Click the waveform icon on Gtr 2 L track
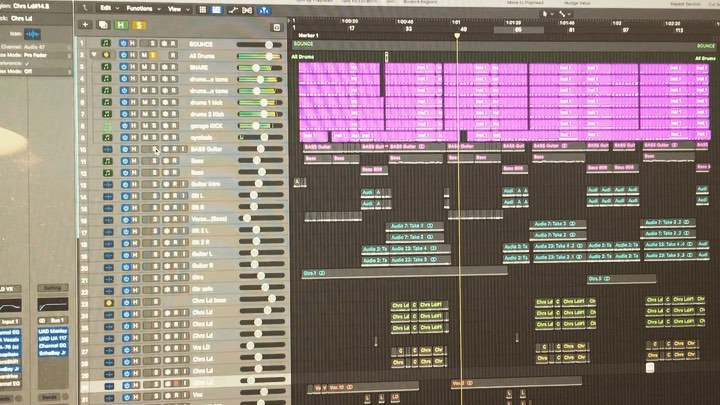The height and width of the screenshot is (405, 720). point(108,231)
